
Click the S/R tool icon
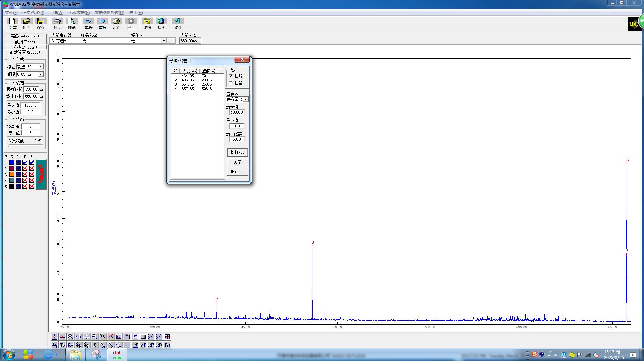(79, 345)
